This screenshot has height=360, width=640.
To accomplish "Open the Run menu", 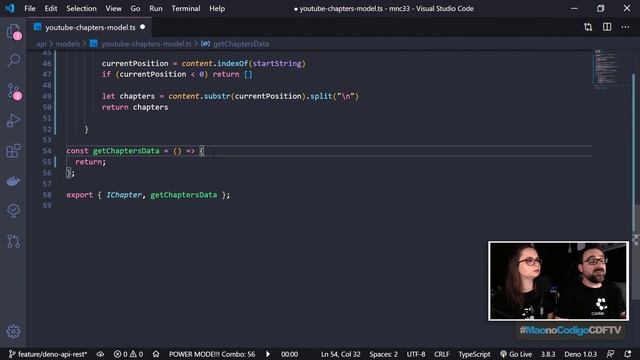I will pos(156,8).
